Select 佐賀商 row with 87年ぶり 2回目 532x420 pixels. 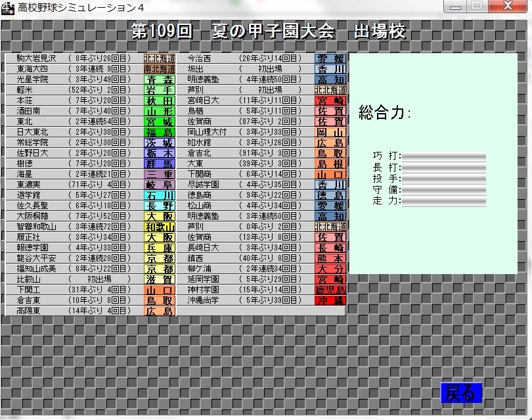[261, 121]
